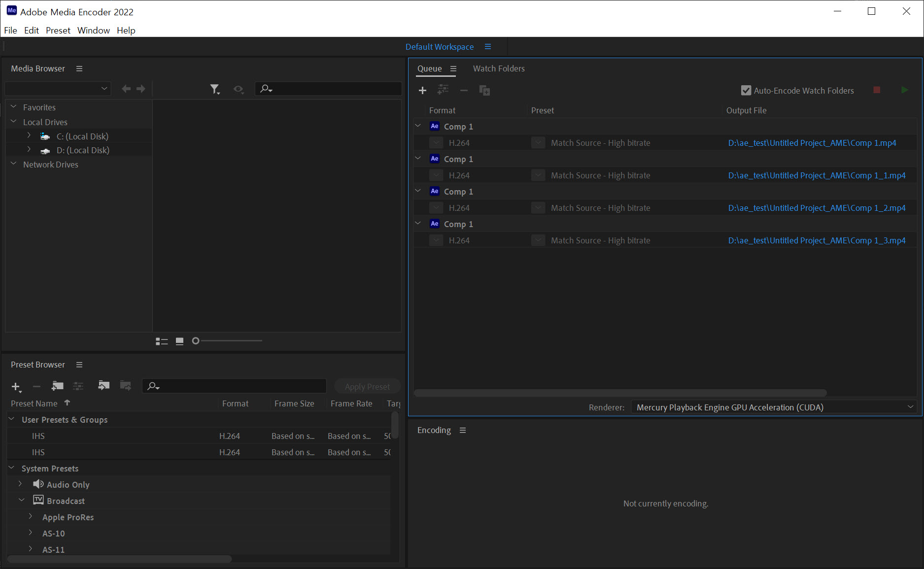Expand the C: (Local Disk) drive
Image resolution: width=924 pixels, height=569 pixels.
[x=29, y=136]
